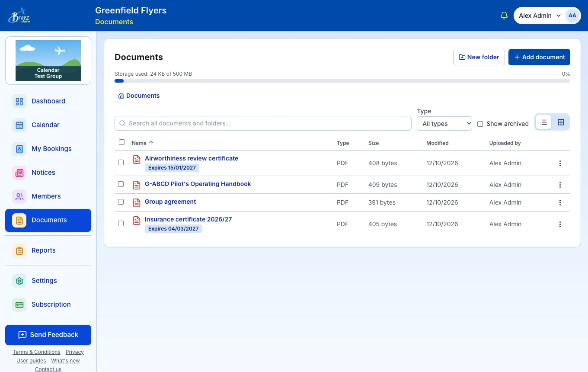The height and width of the screenshot is (372, 588).
Task: Open actions menu for G-ABCD Pilot's Operating Handbook
Action: point(560,185)
